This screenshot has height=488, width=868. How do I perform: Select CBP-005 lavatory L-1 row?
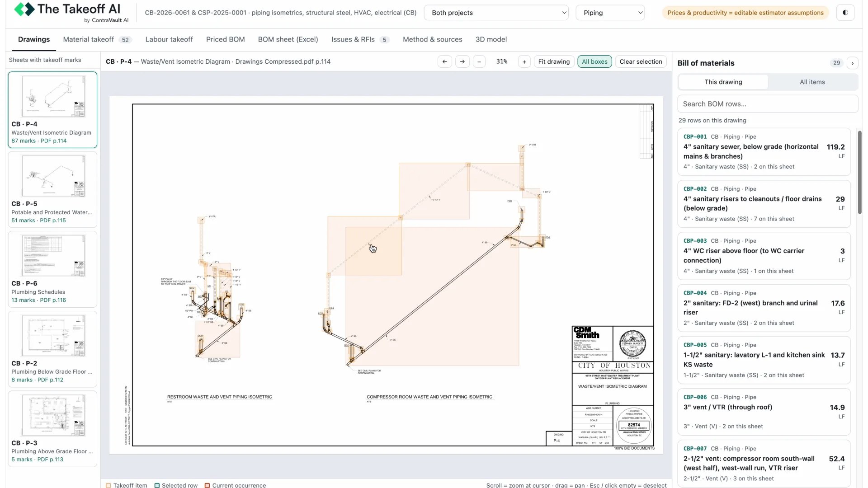pos(764,360)
